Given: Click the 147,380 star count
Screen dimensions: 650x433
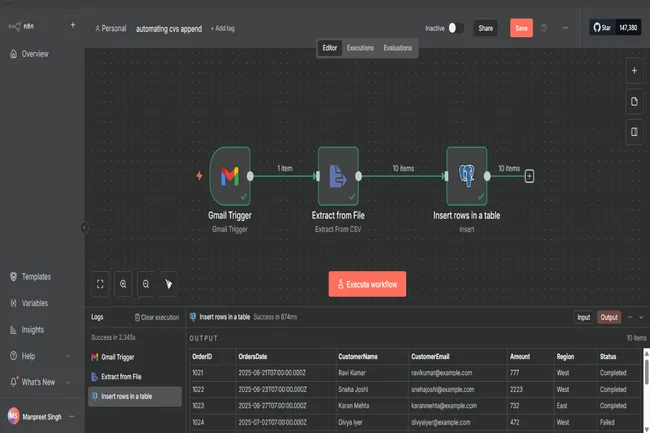Looking at the screenshot, I should [x=628, y=28].
